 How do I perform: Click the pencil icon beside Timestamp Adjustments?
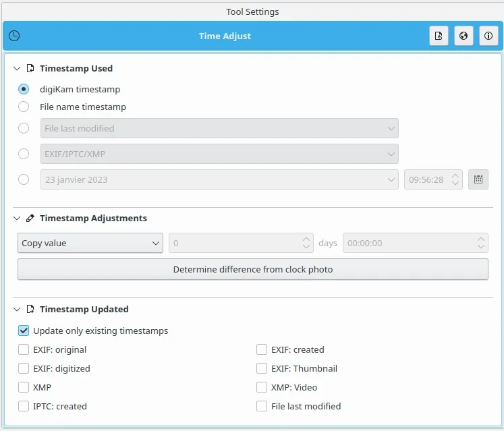point(30,219)
